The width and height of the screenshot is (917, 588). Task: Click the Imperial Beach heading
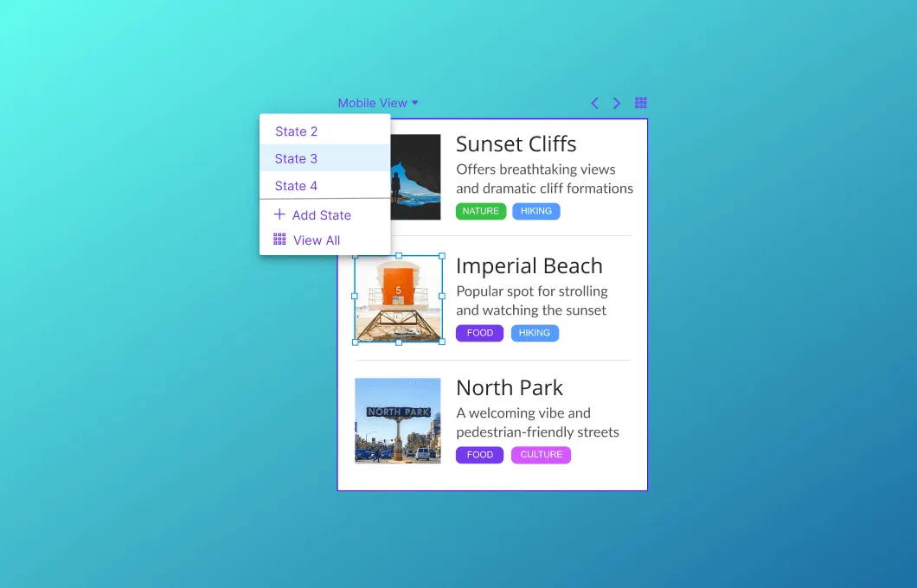(x=529, y=266)
